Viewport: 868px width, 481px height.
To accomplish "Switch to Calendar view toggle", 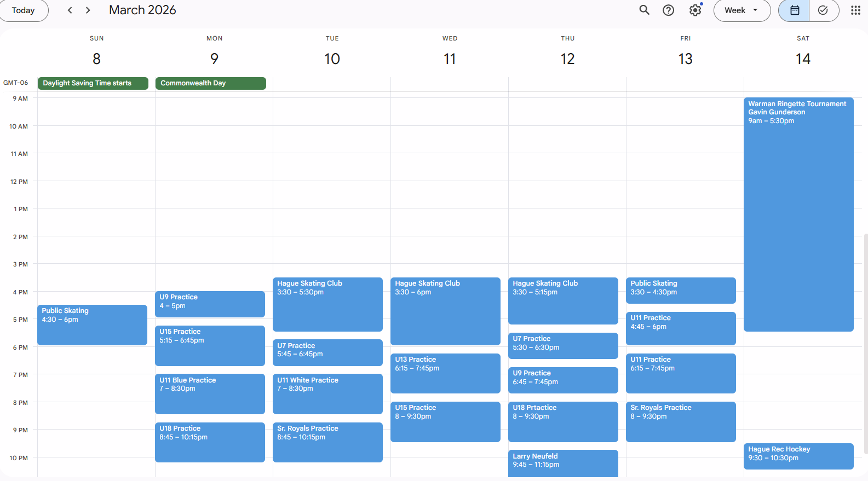I will tap(794, 10).
